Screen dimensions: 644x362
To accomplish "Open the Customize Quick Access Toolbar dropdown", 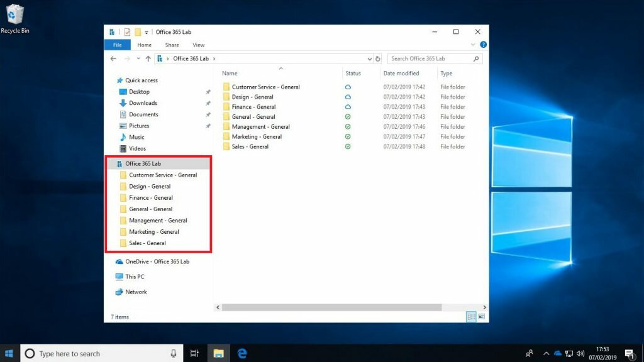I will [x=146, y=33].
